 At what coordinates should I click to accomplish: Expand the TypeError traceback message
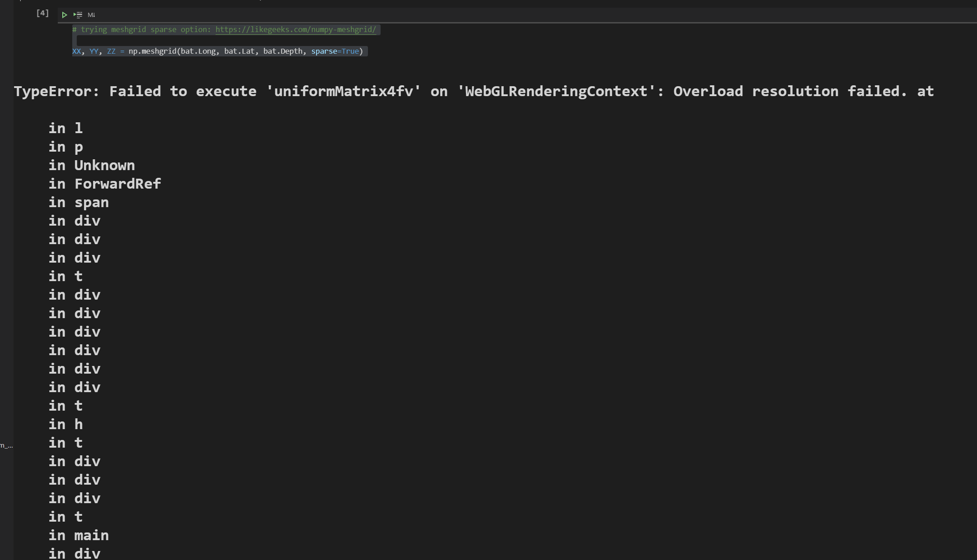473,91
